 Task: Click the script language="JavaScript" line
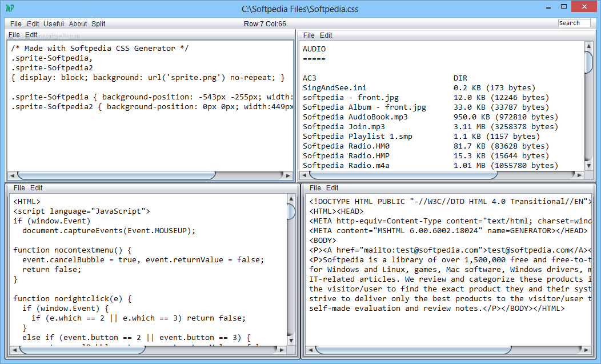click(82, 211)
